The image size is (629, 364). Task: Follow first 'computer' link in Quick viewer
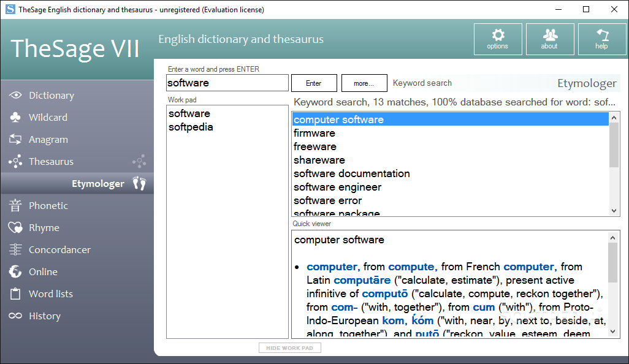point(333,267)
